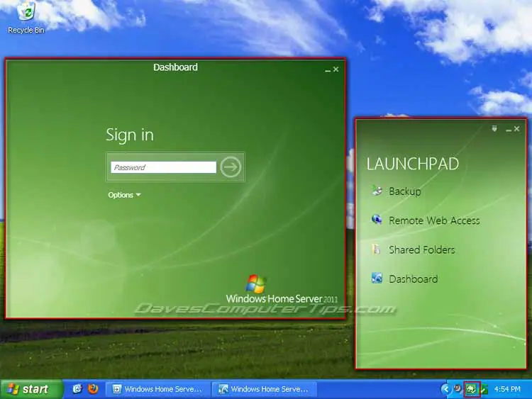Click the Password field in Dashboard
The image size is (532, 399).
tap(163, 167)
